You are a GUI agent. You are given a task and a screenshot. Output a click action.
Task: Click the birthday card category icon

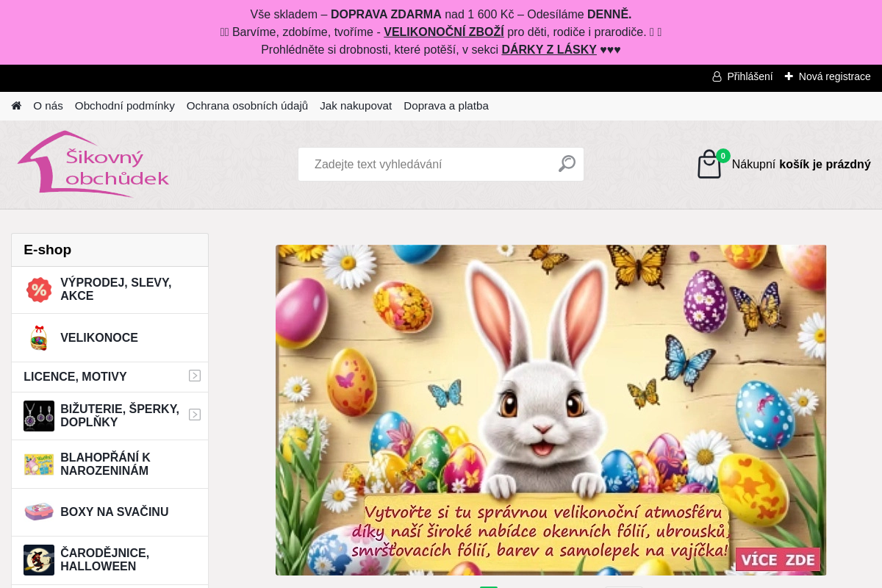(39, 465)
